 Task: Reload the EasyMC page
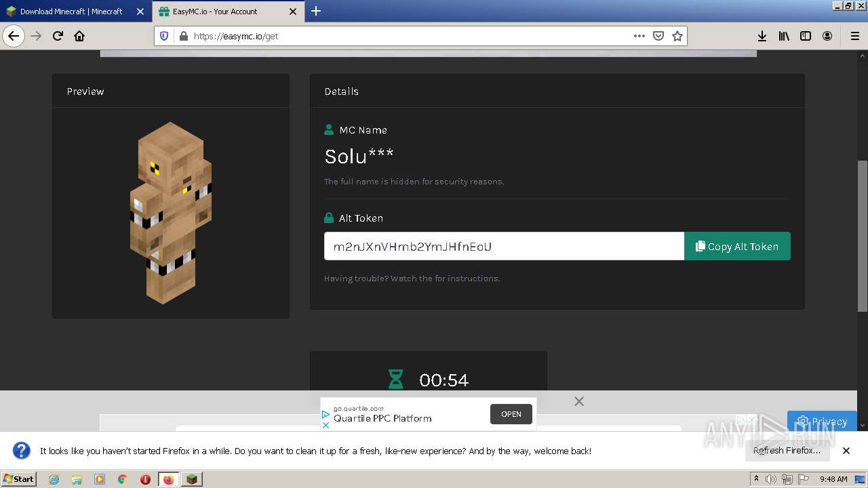coord(58,36)
